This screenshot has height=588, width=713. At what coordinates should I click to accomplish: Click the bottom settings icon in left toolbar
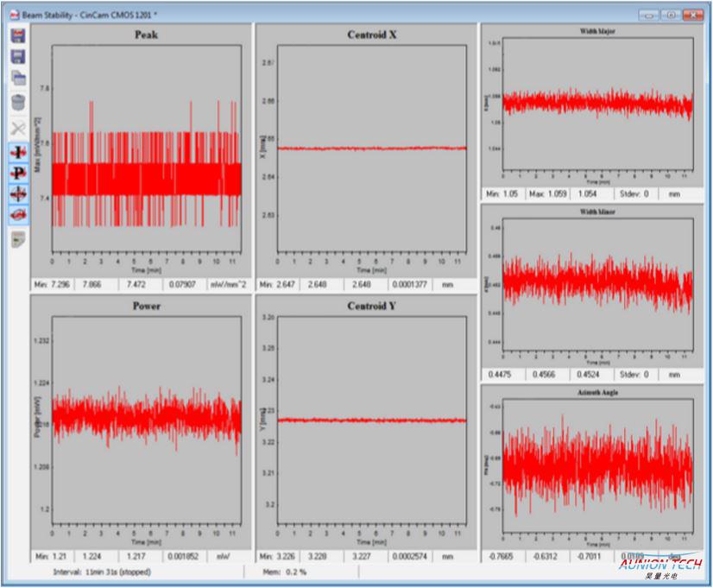18,240
